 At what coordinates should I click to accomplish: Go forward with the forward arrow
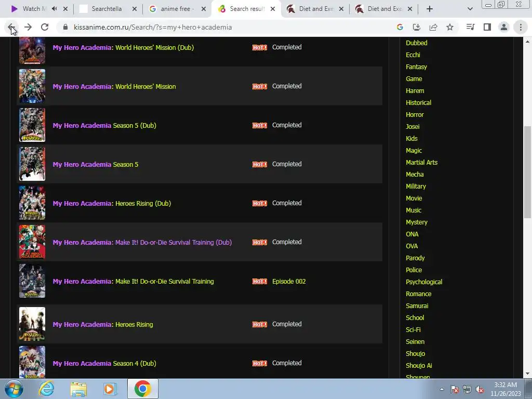[x=28, y=27]
